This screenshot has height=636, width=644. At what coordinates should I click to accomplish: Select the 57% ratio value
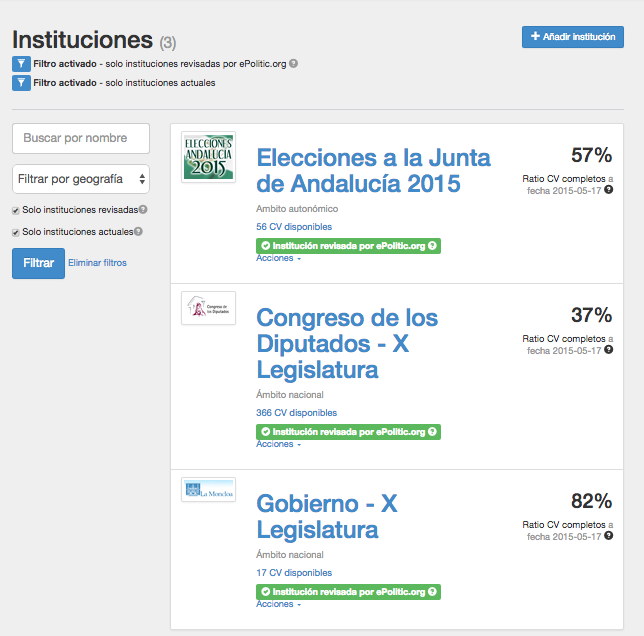591,155
